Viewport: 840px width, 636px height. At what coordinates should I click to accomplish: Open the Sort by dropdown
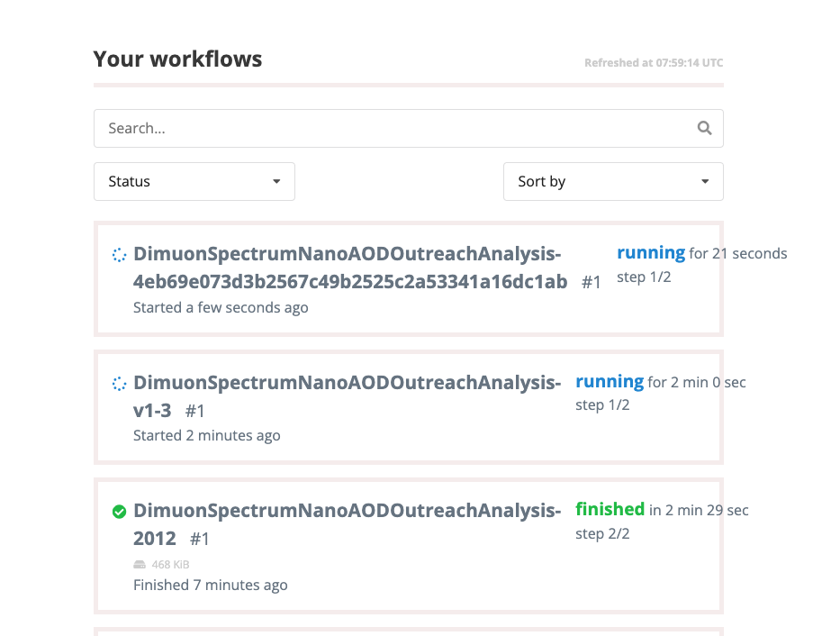[x=613, y=181]
